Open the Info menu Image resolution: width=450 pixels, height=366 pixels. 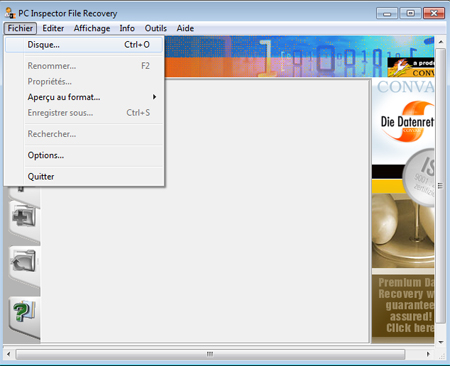(127, 28)
